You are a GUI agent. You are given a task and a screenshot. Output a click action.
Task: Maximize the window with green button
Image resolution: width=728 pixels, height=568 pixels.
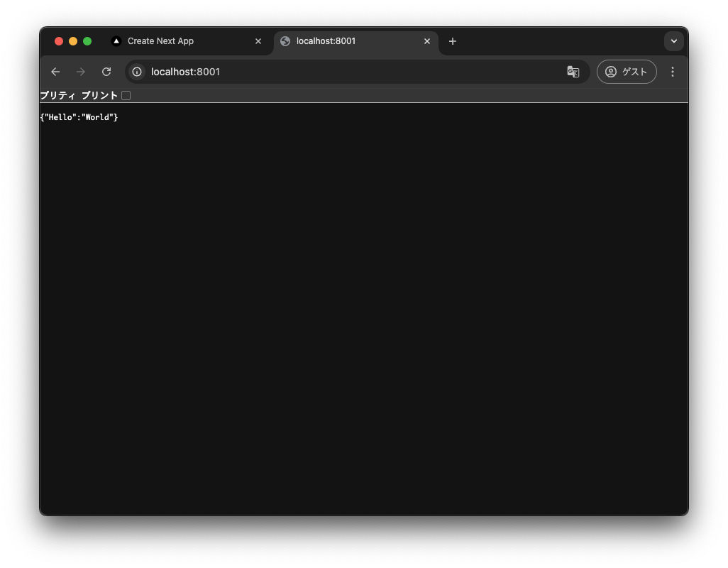pyautogui.click(x=87, y=41)
